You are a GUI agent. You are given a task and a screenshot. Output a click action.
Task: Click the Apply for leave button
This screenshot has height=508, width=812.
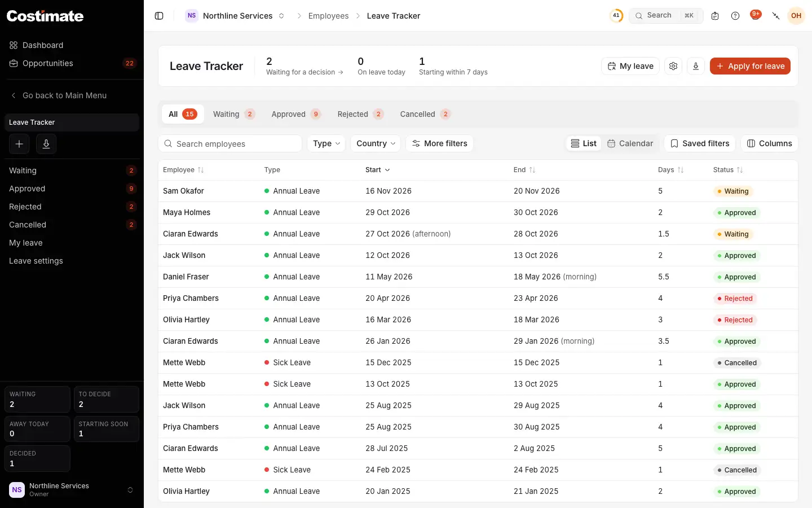click(750, 66)
